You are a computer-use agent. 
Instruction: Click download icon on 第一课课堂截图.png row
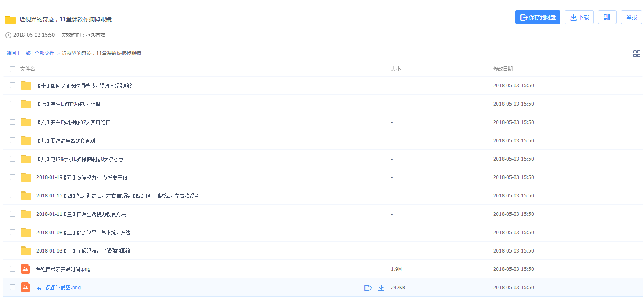point(381,288)
